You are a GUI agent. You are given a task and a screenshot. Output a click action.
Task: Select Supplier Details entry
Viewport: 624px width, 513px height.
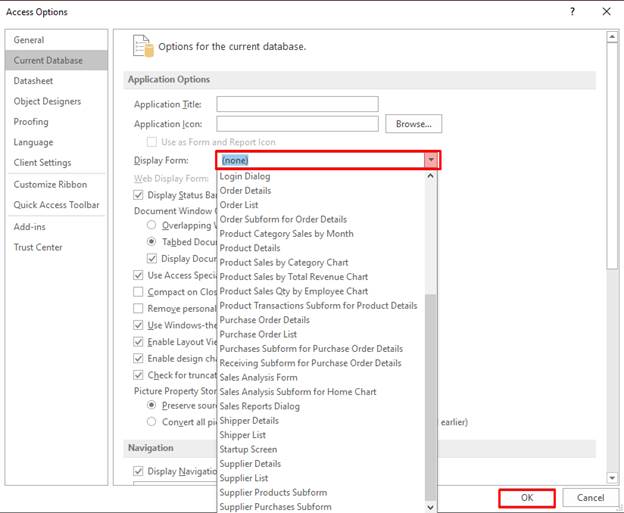click(321, 464)
